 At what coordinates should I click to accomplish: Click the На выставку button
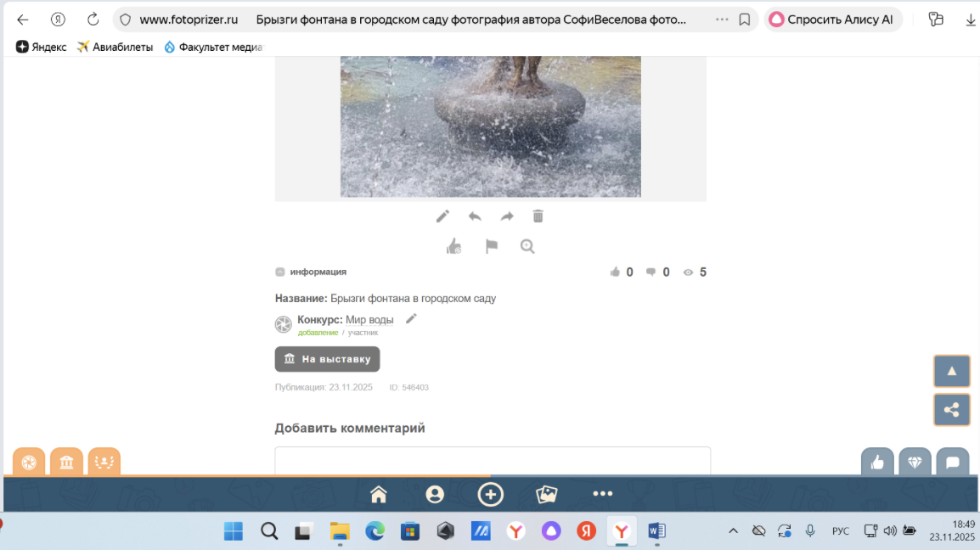point(327,359)
